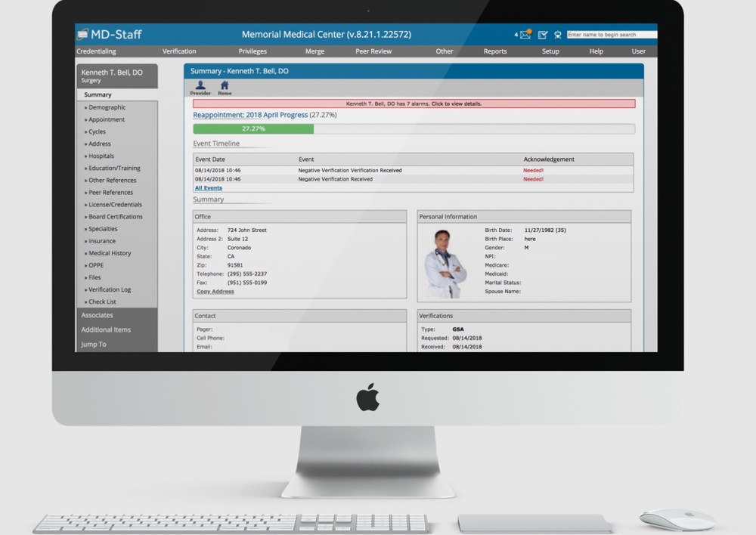The image size is (756, 535).
Task: Open the Other menu
Action: pyautogui.click(x=444, y=51)
